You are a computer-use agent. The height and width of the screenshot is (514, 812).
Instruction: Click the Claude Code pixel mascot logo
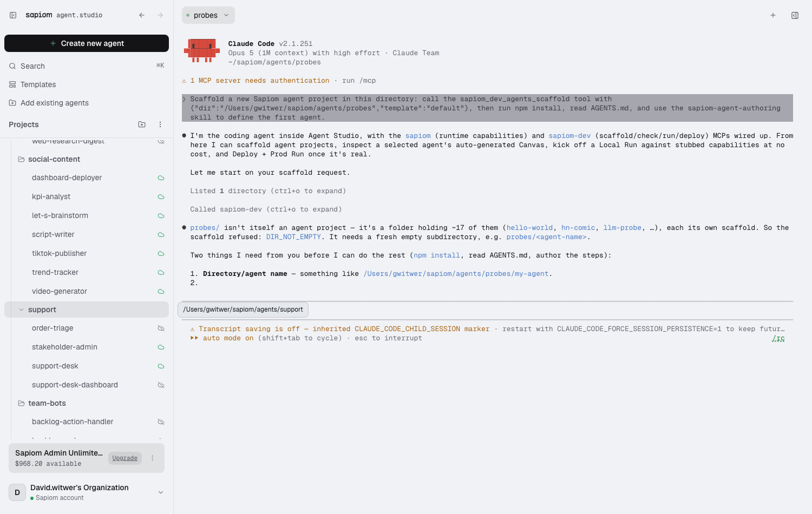(202, 50)
